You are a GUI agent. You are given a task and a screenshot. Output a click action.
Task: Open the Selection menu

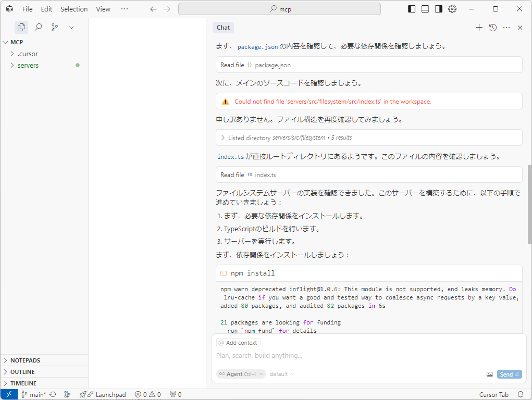pos(74,9)
